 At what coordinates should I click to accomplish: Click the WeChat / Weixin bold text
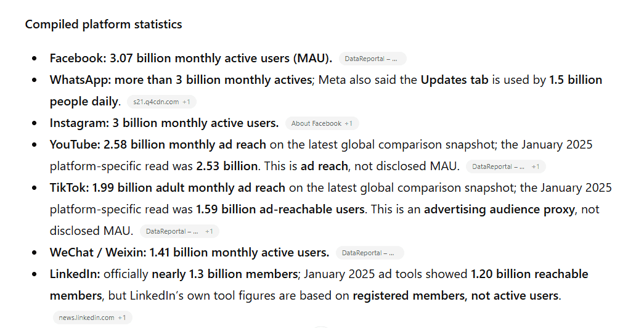[98, 252]
